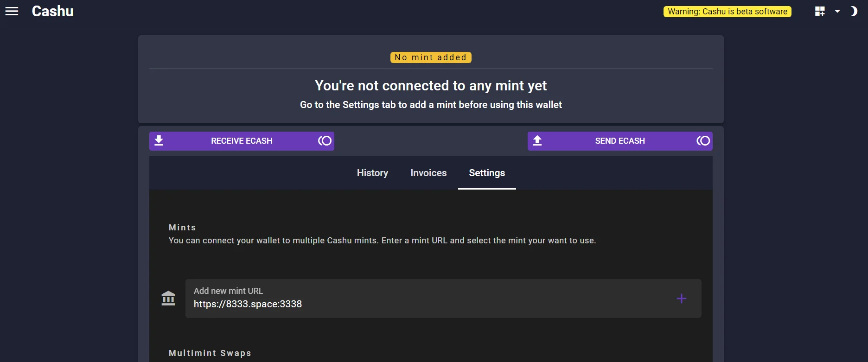Click the coin icon on Receive Ecash

tap(325, 141)
